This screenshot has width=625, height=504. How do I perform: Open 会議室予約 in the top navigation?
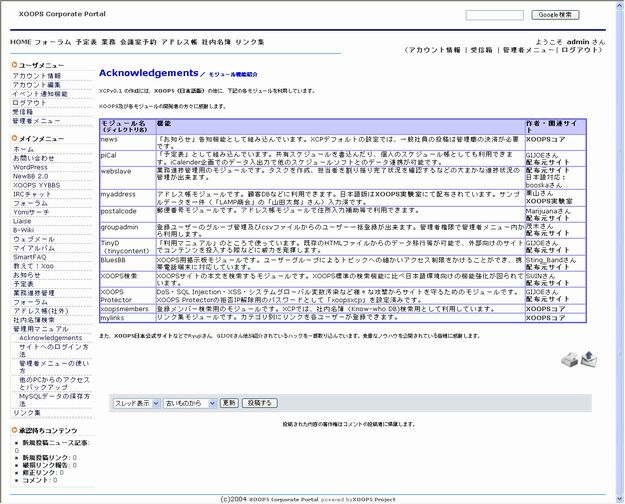(x=138, y=42)
